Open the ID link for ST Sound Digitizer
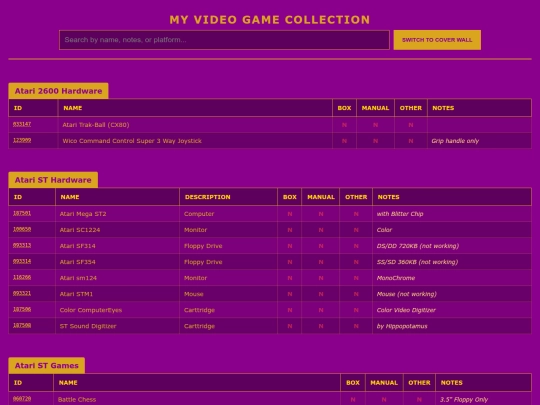The height and width of the screenshot is (405, 540). (22, 325)
